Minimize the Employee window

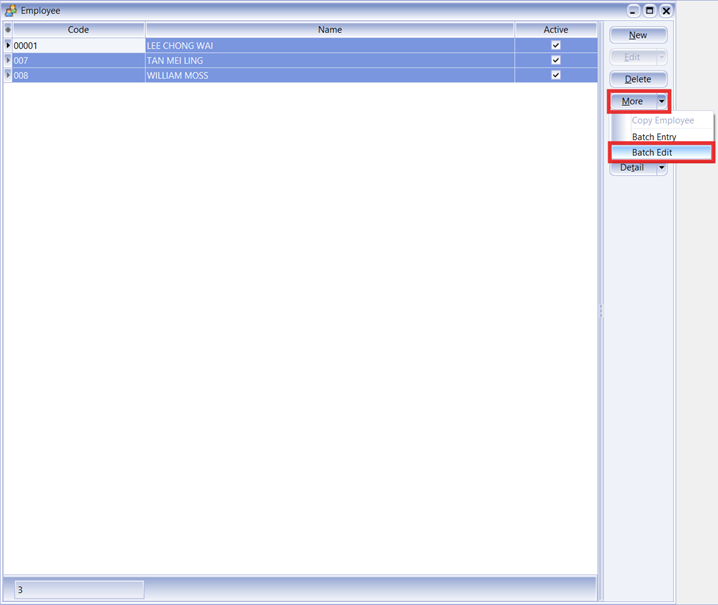(633, 10)
